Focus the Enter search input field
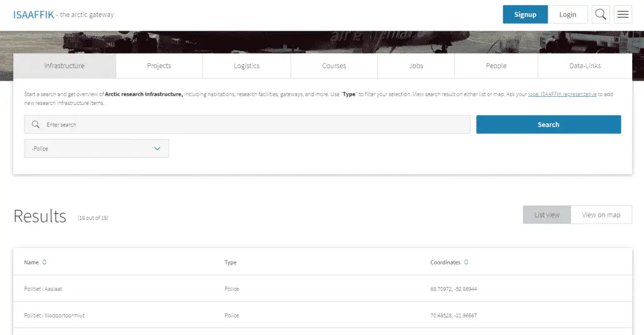The height and width of the screenshot is (335, 644). (x=247, y=124)
